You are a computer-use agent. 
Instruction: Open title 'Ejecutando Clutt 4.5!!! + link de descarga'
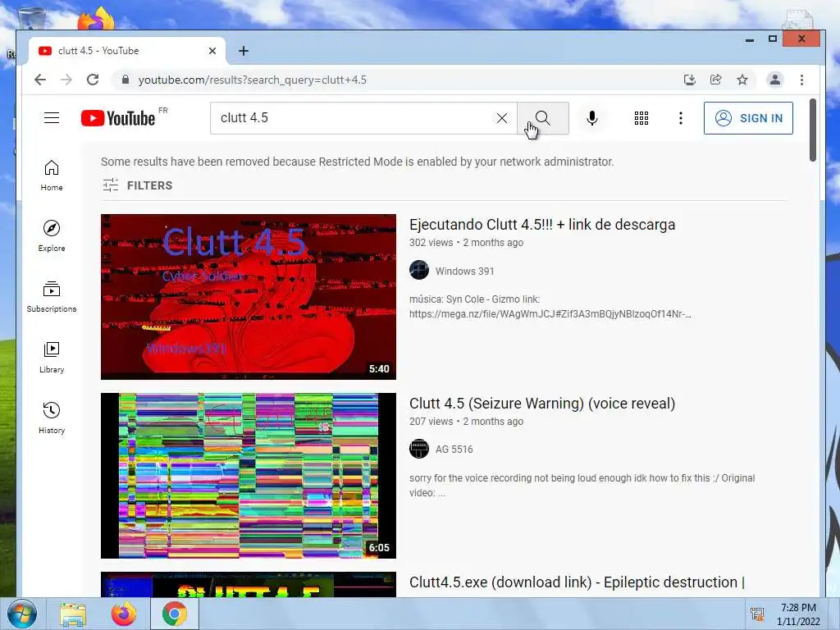[542, 225]
